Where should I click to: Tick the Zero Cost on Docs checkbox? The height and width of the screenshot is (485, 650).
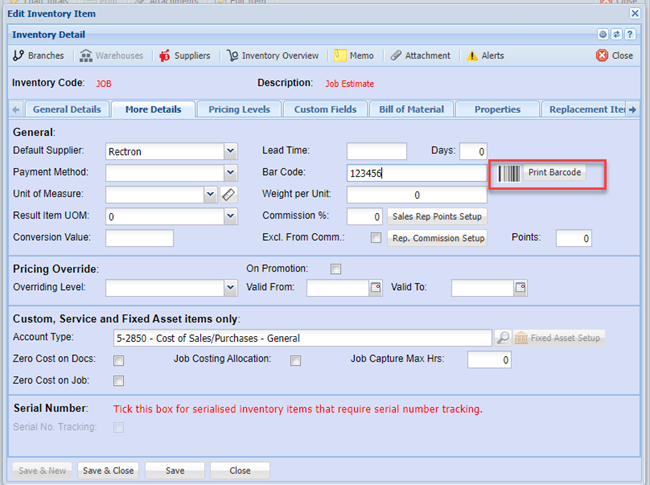point(119,360)
